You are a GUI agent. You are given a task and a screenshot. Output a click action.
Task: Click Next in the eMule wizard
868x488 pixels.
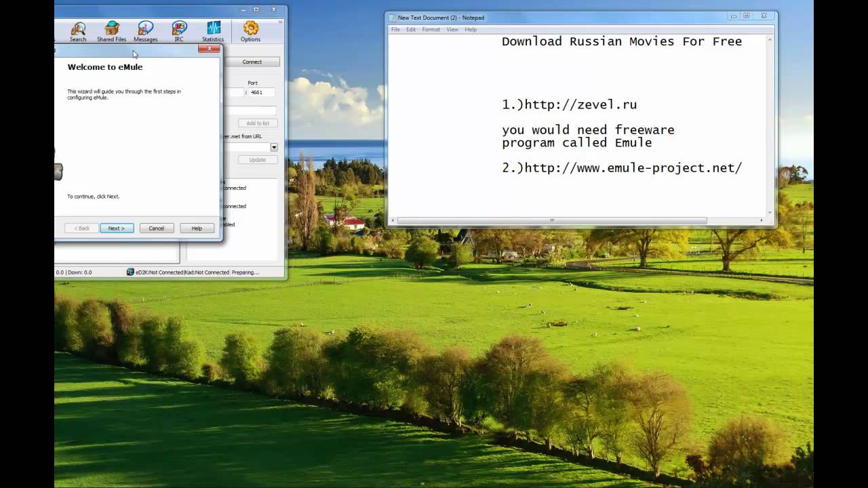coord(117,228)
